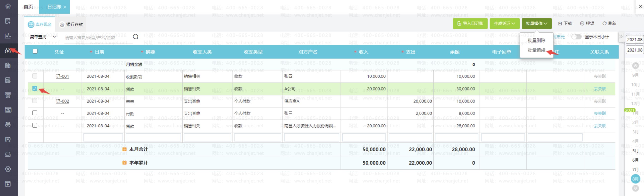Open the first 2021.08 date picker
Image resolution: width=644 pixels, height=196 pixels.
[634, 39]
